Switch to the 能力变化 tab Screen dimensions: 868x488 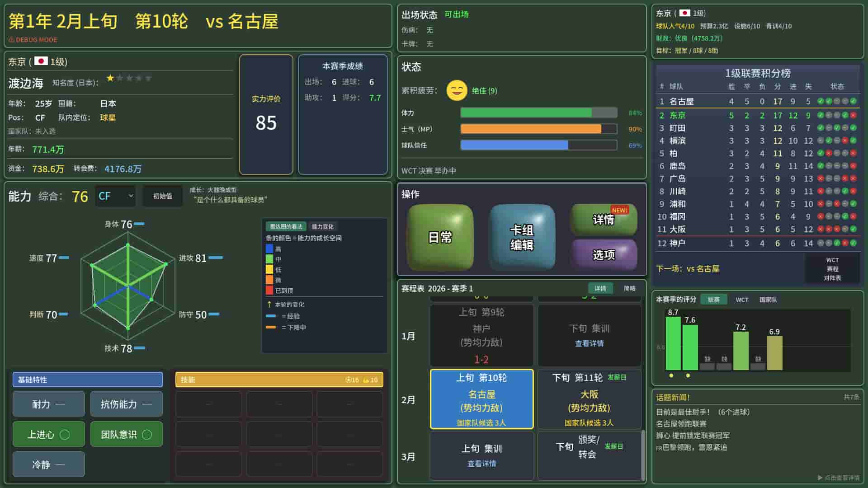tap(322, 226)
